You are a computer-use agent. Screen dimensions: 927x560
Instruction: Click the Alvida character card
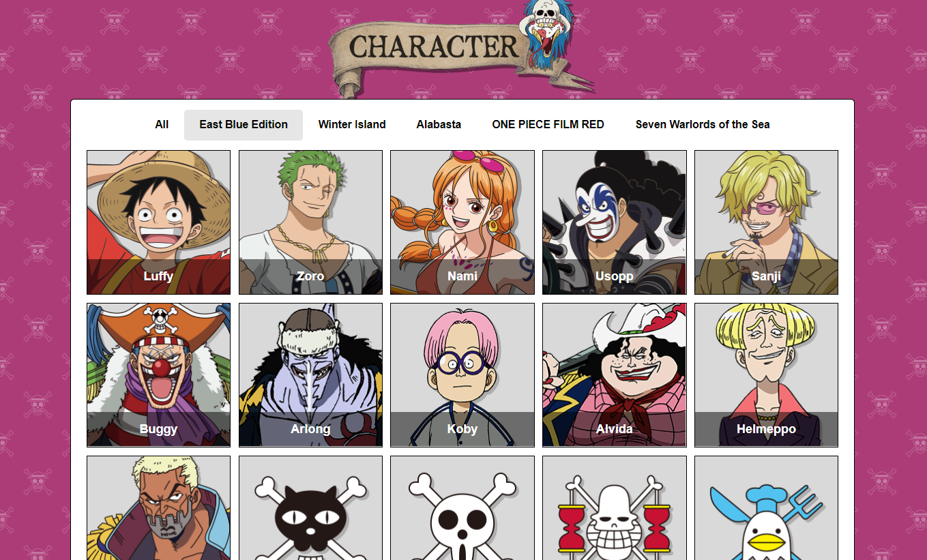pos(615,375)
